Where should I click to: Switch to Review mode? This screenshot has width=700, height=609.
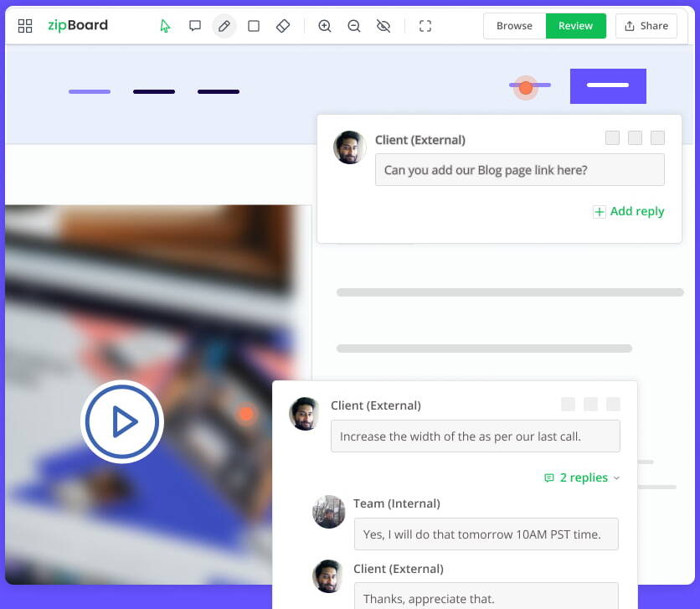tap(575, 26)
